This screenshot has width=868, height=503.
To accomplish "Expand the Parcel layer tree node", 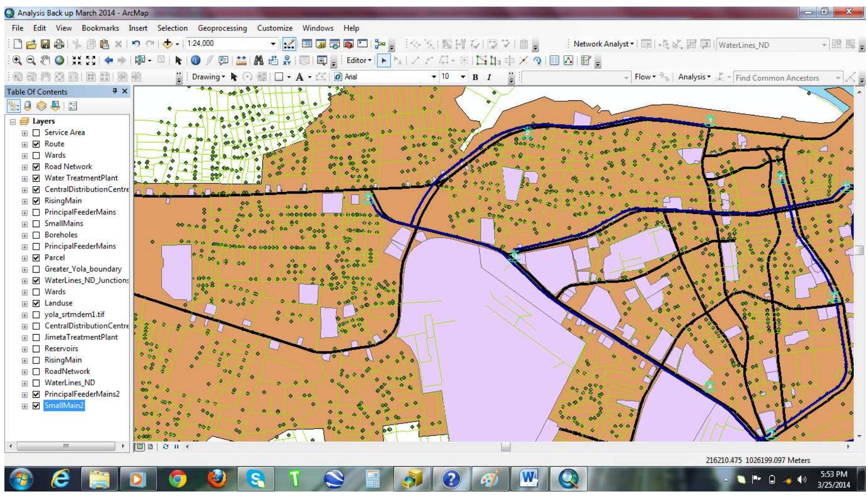I will 25,258.
